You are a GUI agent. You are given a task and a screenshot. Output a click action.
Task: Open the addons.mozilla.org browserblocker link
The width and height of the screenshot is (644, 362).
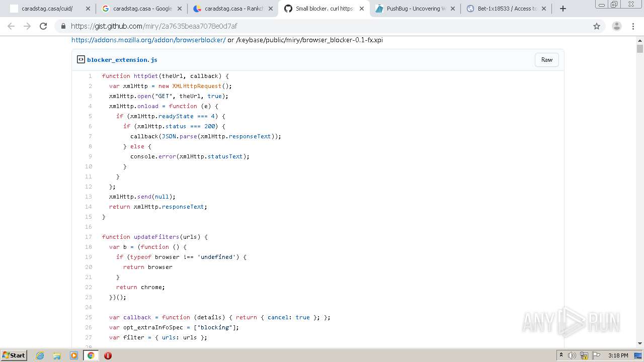[148, 40]
